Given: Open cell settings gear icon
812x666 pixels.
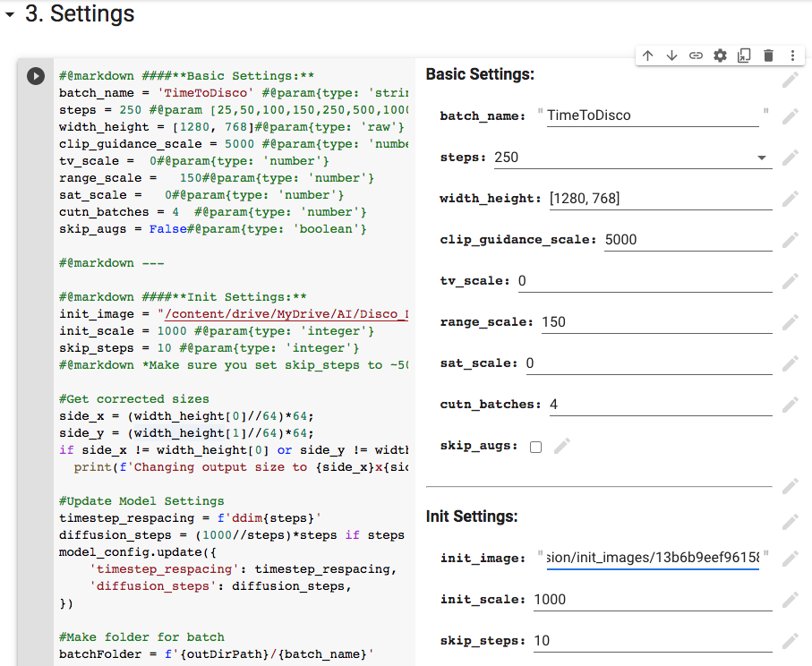Looking at the screenshot, I should pos(720,55).
